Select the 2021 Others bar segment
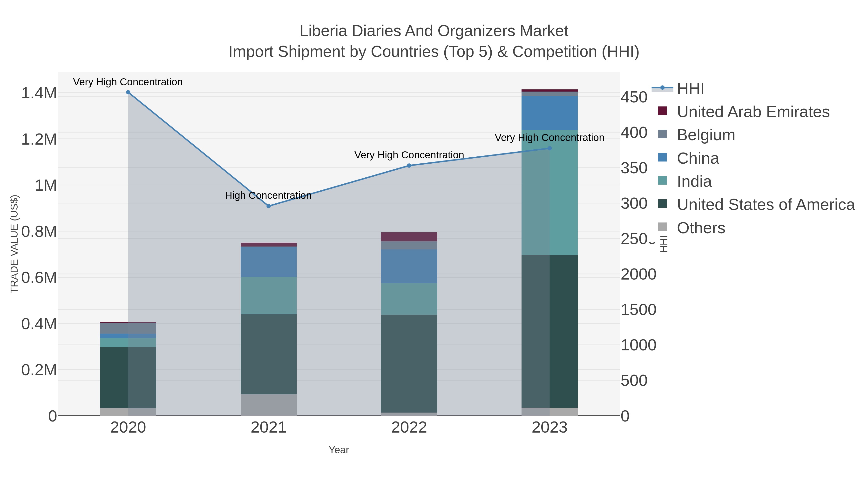Viewport: 868px width, 488px height. pyautogui.click(x=269, y=405)
